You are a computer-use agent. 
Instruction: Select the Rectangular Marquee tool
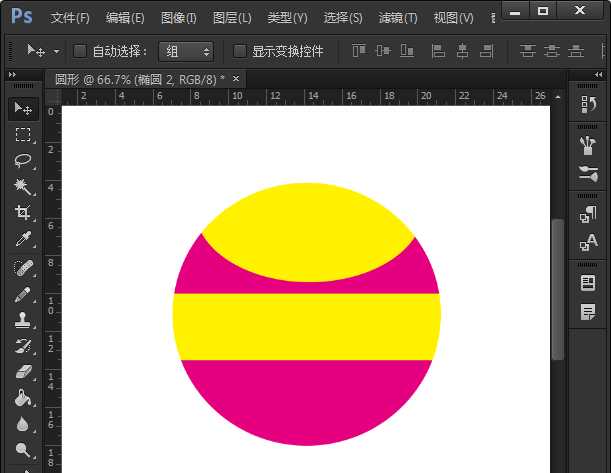[x=22, y=135]
